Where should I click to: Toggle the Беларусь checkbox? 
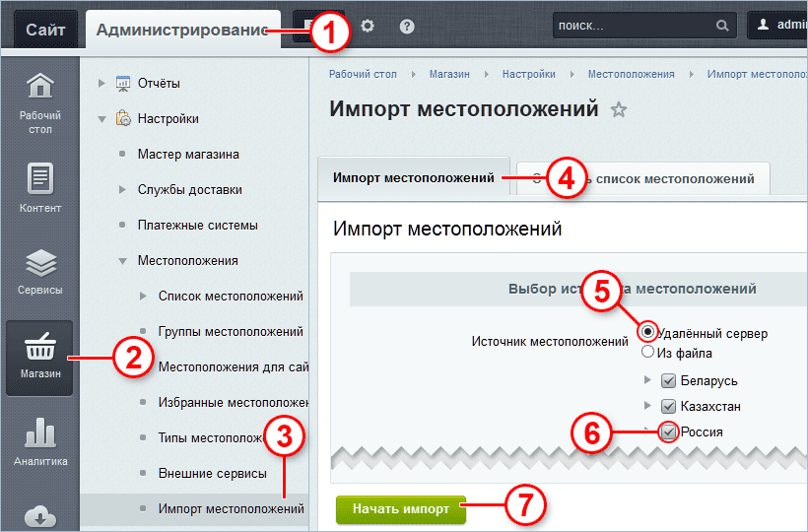[x=668, y=380]
